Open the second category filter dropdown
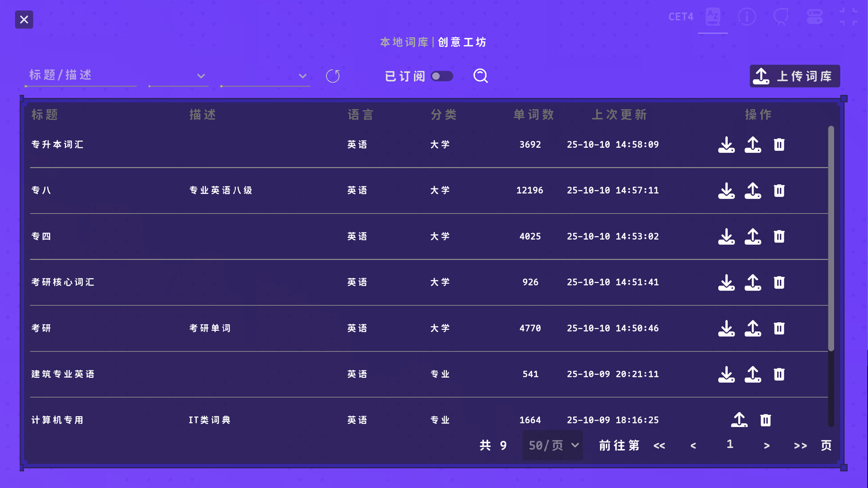Screen dimensions: 868x488 pyautogui.click(x=265, y=76)
